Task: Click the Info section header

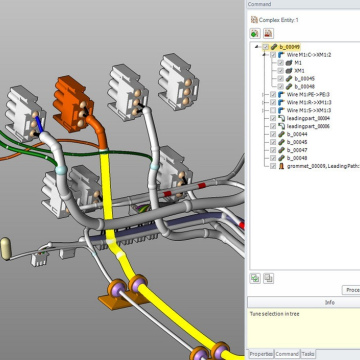Action: 304,302
